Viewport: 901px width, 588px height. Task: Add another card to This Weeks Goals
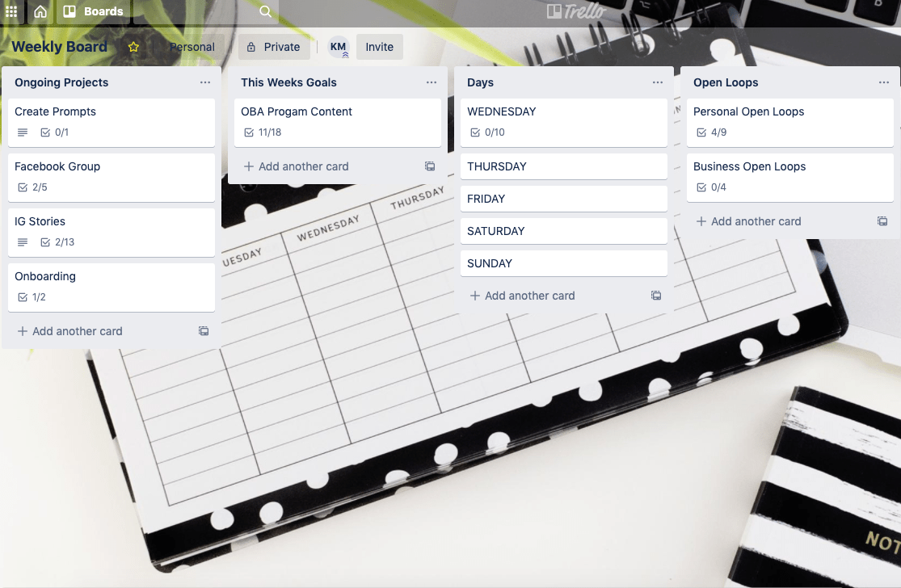point(297,166)
